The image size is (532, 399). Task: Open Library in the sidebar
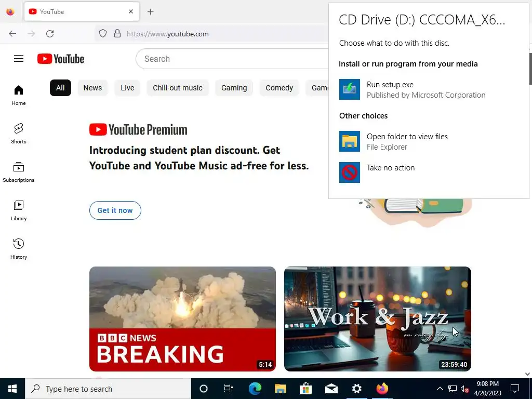(x=19, y=211)
